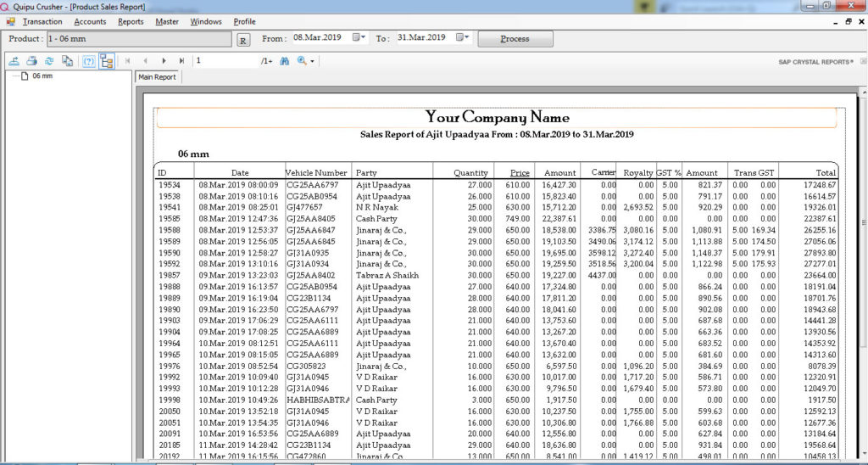Select the Main Report tab

click(x=157, y=77)
